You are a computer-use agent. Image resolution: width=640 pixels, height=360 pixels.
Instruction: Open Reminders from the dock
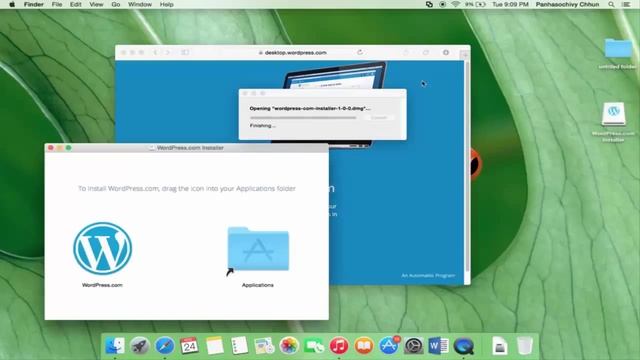(239, 346)
